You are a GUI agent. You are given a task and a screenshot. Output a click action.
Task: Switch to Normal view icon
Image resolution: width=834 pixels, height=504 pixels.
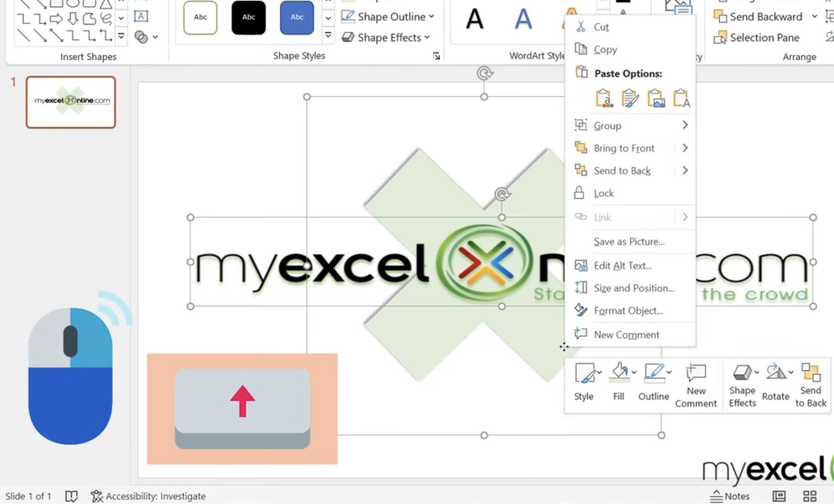[779, 496]
